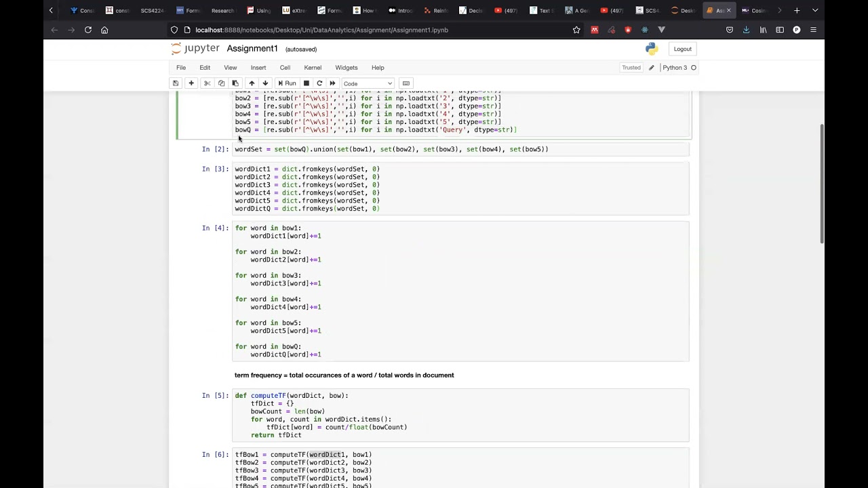Reload the page in the browser
Viewport: 868px width, 488px height.
[88, 30]
